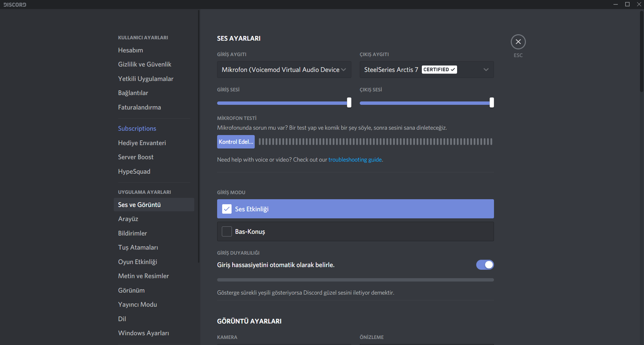The image size is (644, 345).
Task: Select the Ses Etkinliği checkbox
Action: (x=227, y=209)
